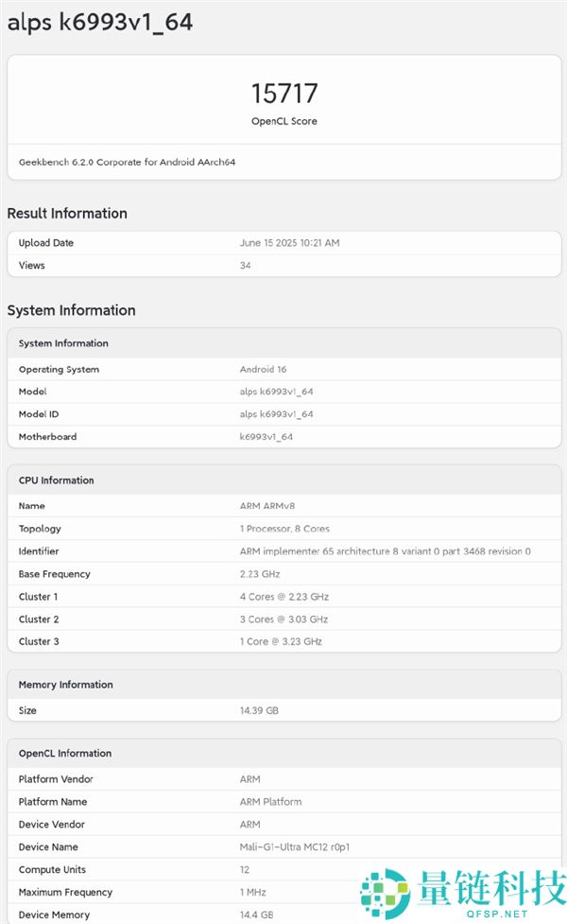Click the Device Memory label

[x=54, y=915]
